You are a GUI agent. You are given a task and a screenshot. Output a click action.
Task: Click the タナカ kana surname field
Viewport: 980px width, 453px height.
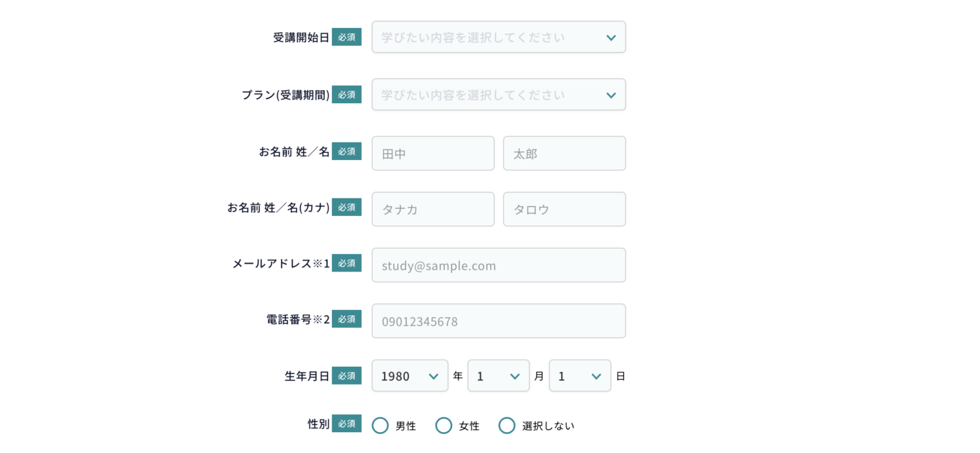tap(433, 209)
